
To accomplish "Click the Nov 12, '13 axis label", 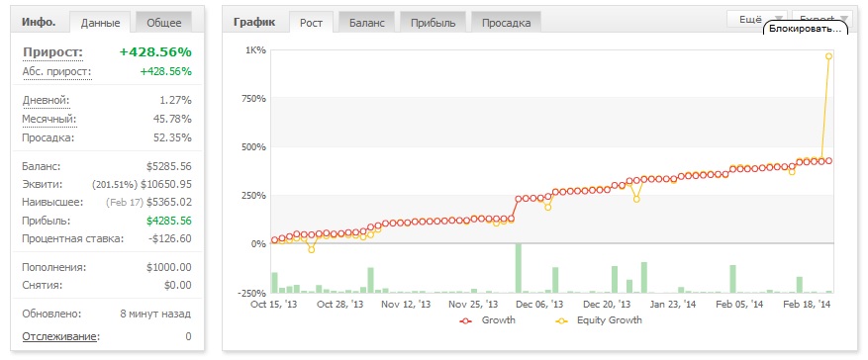I will pyautogui.click(x=407, y=304).
